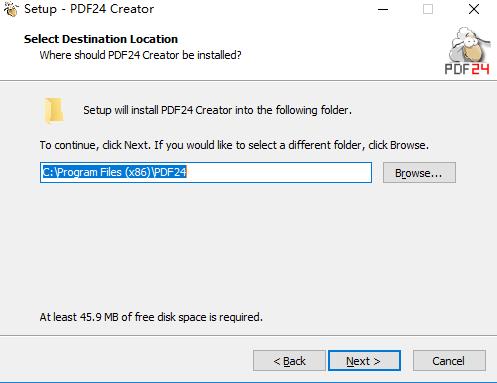Minimize the PDF24 setup window
Viewport: 497px width, 383px height.
383,9
